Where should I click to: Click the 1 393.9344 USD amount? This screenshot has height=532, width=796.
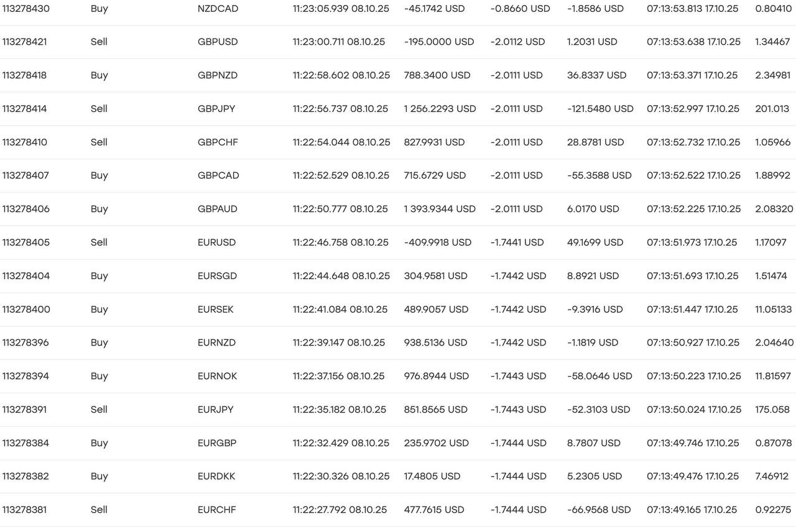point(440,209)
